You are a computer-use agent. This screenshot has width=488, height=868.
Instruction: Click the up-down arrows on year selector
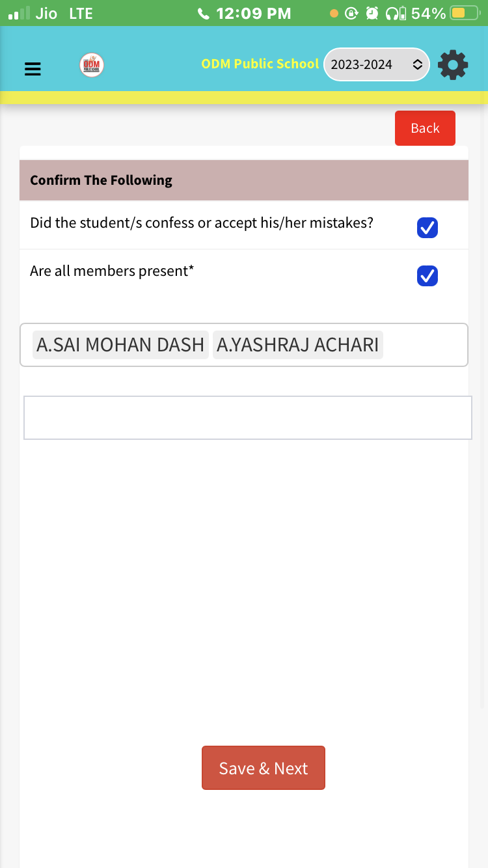click(x=418, y=64)
